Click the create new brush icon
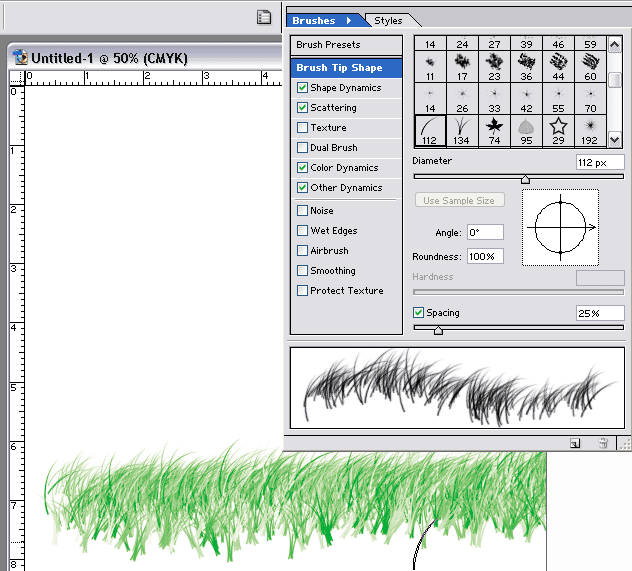The image size is (632, 571). pyautogui.click(x=575, y=444)
